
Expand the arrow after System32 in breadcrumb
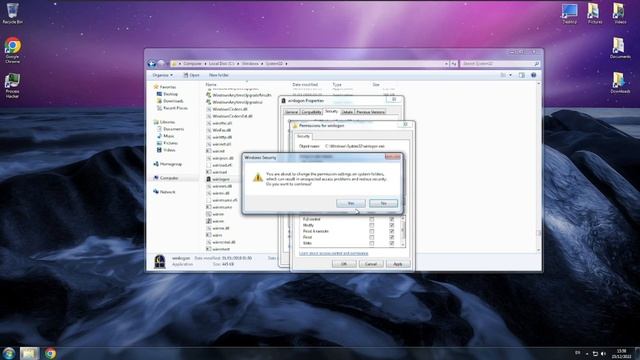[x=286, y=64]
